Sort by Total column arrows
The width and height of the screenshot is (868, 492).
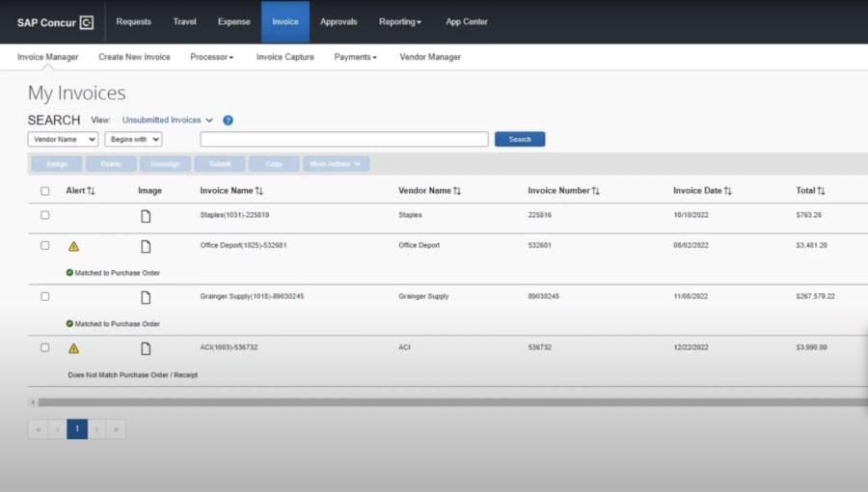point(821,191)
